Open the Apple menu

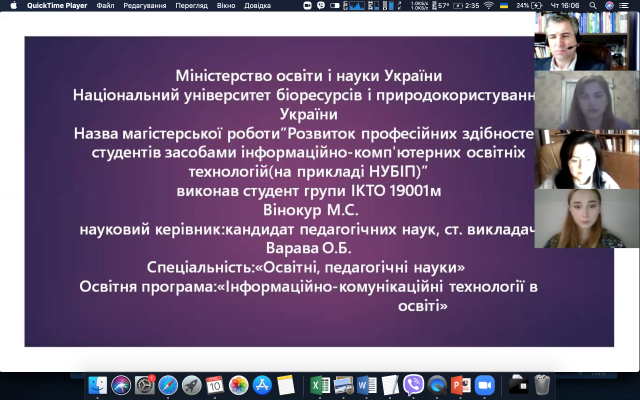point(13,5)
